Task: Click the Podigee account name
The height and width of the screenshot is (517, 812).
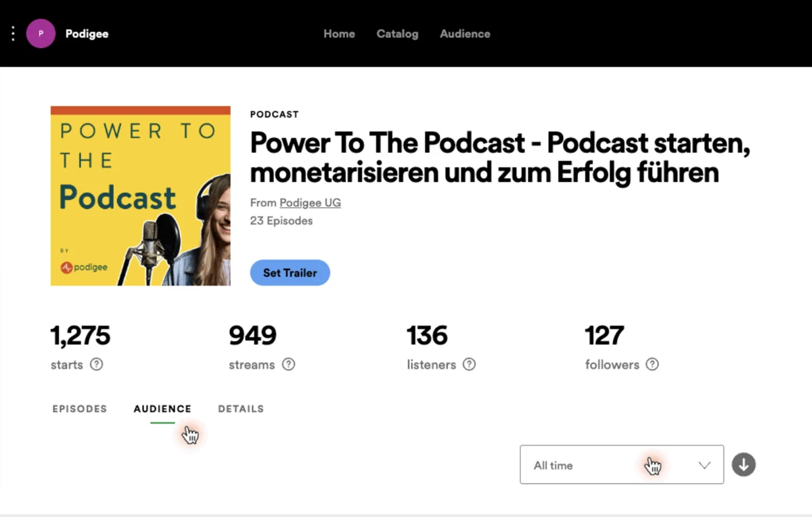Action: point(87,34)
